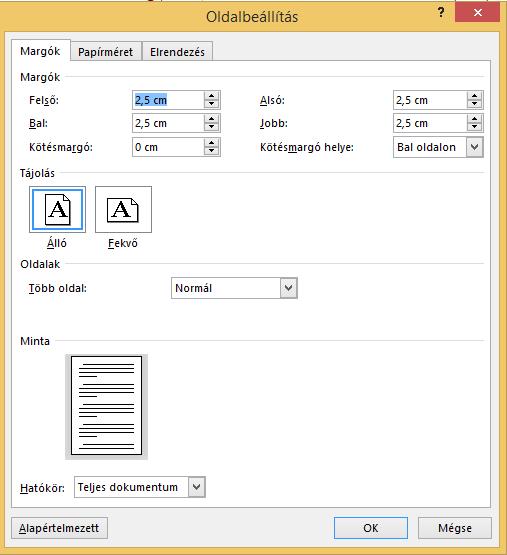Click the question mark help icon
Viewport: 507px width, 555px height.
point(441,13)
